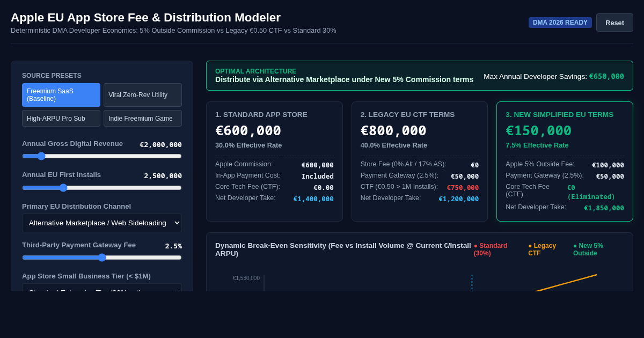The width and height of the screenshot is (644, 338).
Task: Click the €0 (Eliminated) Core Tech Fee value
Action: coord(591,192)
